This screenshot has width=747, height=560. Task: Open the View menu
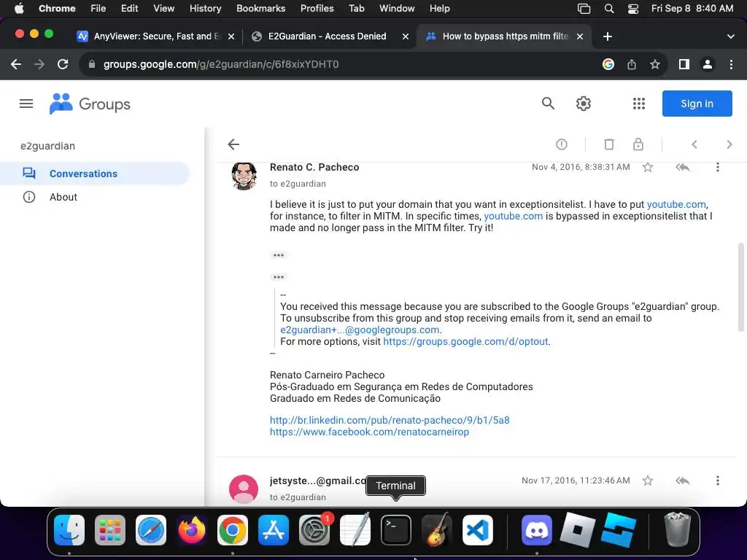pos(163,8)
